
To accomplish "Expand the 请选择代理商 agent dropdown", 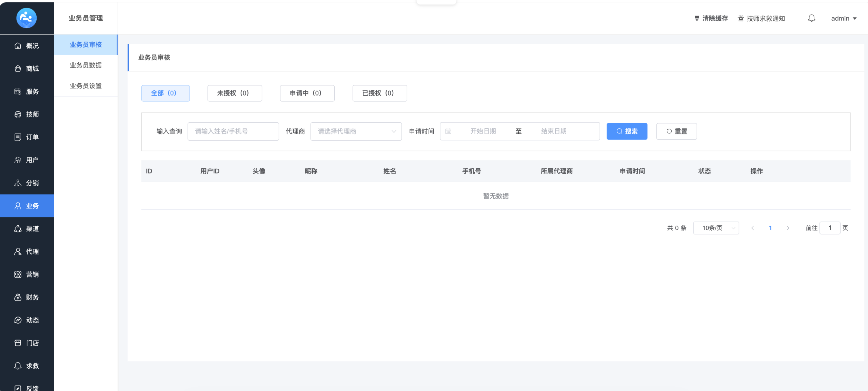I will (x=356, y=131).
